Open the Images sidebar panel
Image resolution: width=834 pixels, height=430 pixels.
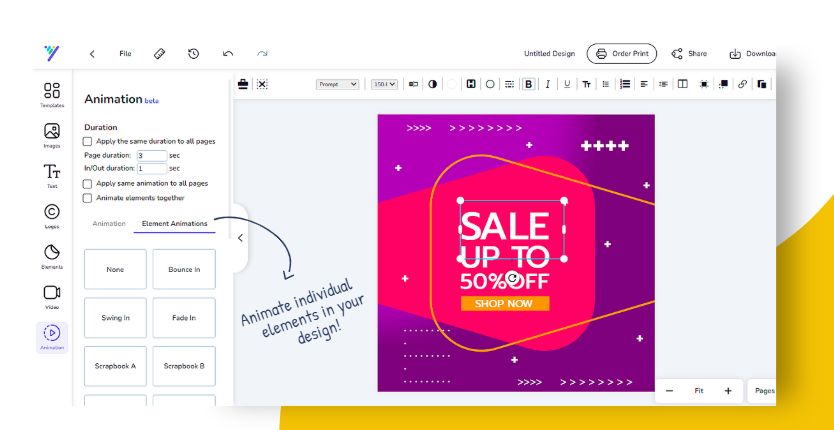click(52, 136)
